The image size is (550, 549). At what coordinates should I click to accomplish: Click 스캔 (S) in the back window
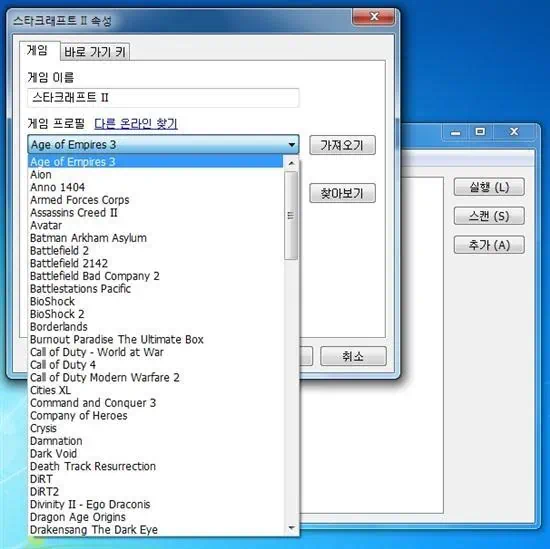point(489,216)
